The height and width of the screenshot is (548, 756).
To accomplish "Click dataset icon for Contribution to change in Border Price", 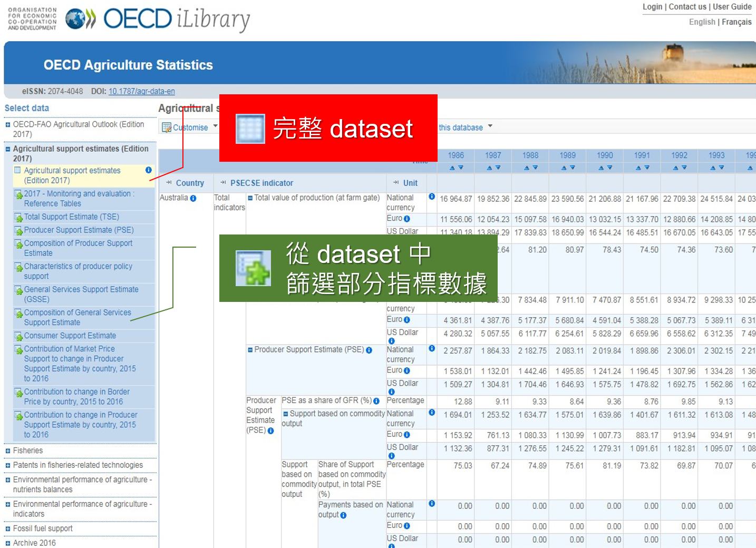I will click(x=18, y=393).
